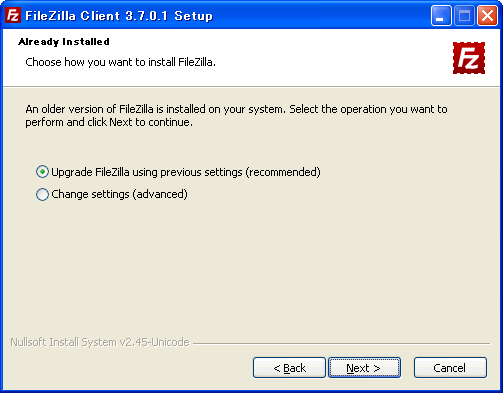The image size is (503, 393).
Task: Click the white header area beside the logo
Action: 333,58
